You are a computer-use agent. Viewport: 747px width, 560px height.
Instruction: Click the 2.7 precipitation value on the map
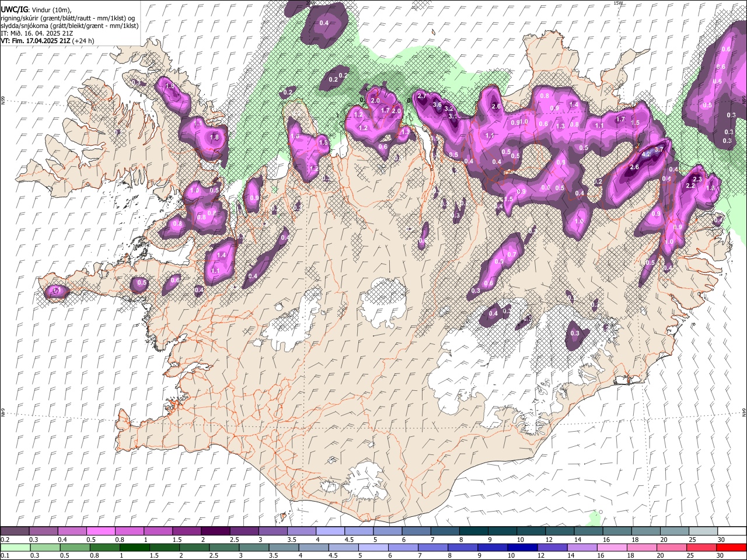point(423,96)
